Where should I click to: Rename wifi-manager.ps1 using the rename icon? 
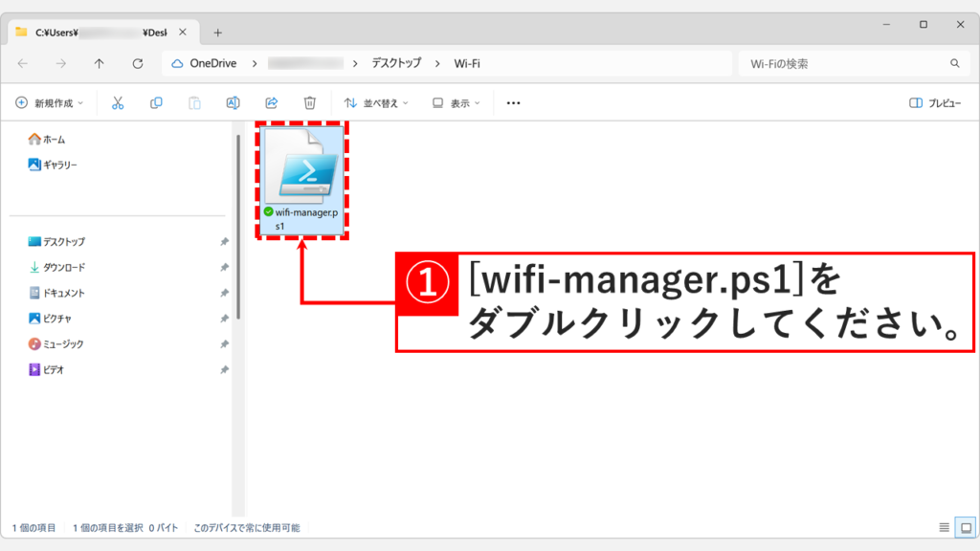click(232, 102)
